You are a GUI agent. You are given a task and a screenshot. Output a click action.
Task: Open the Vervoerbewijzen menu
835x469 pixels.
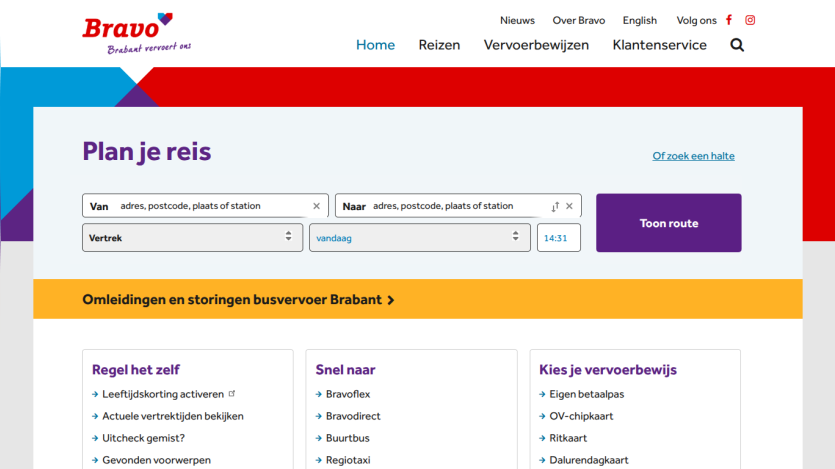536,45
